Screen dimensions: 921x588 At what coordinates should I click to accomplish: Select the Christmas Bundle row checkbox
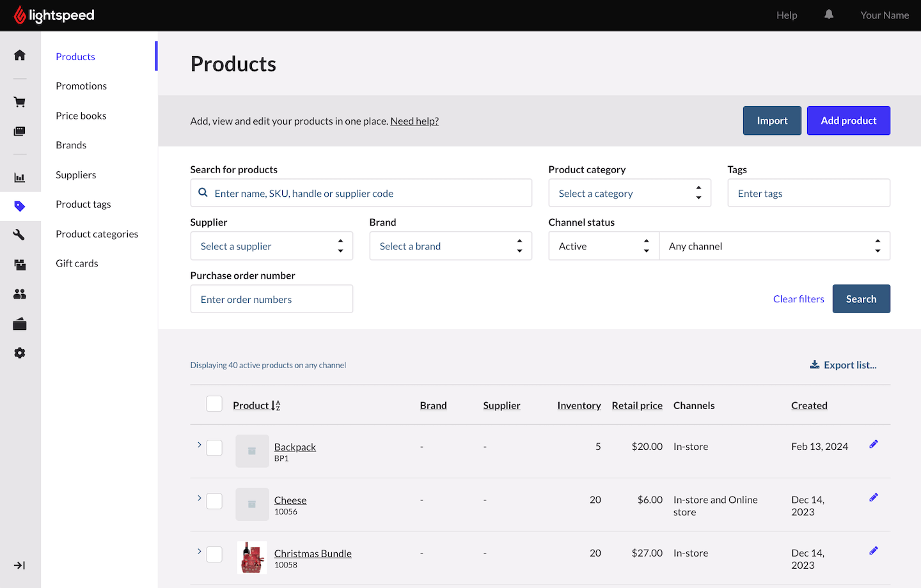(x=214, y=554)
